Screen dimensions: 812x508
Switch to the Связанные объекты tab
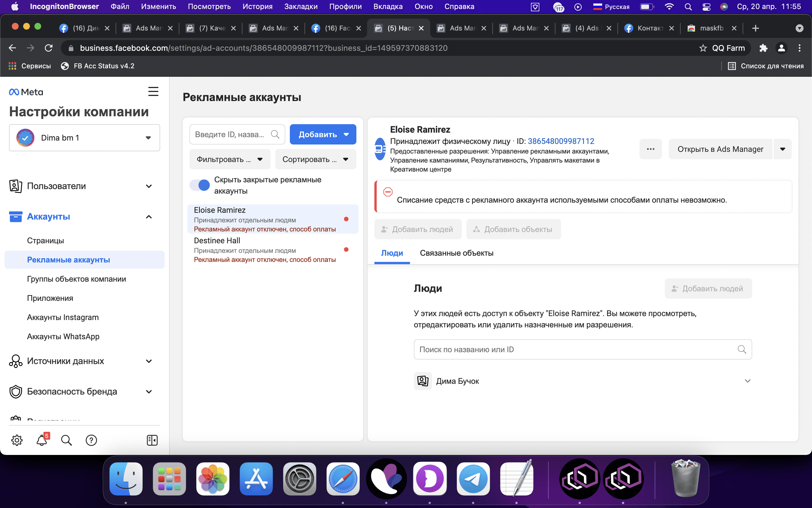[457, 253]
